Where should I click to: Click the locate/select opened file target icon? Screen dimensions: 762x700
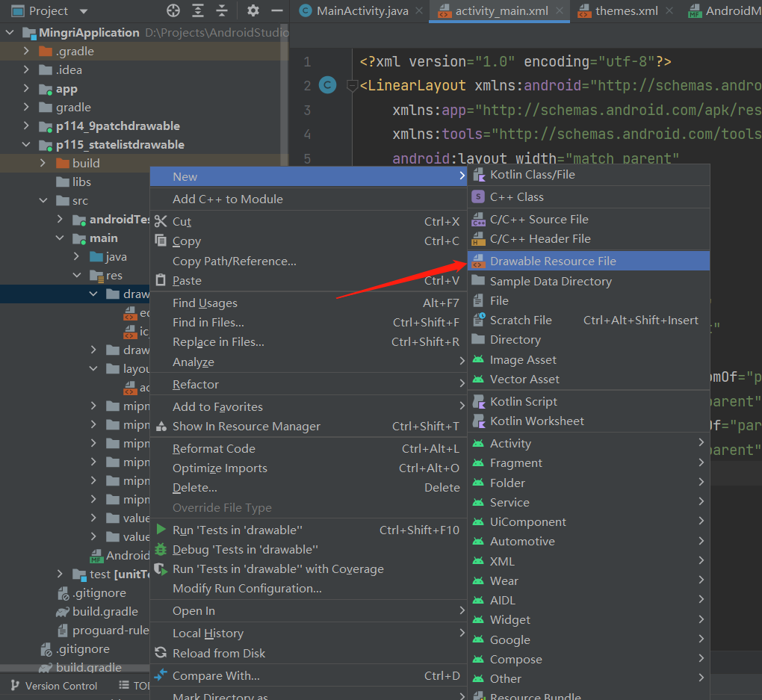pyautogui.click(x=173, y=11)
